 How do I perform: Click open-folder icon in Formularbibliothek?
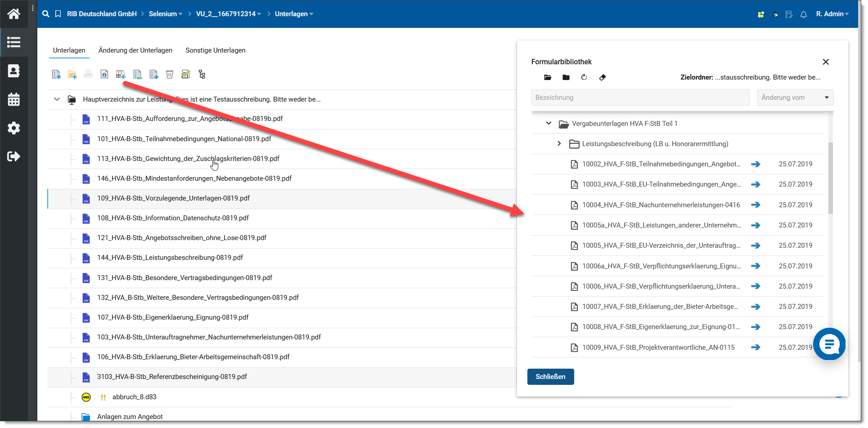coord(548,77)
